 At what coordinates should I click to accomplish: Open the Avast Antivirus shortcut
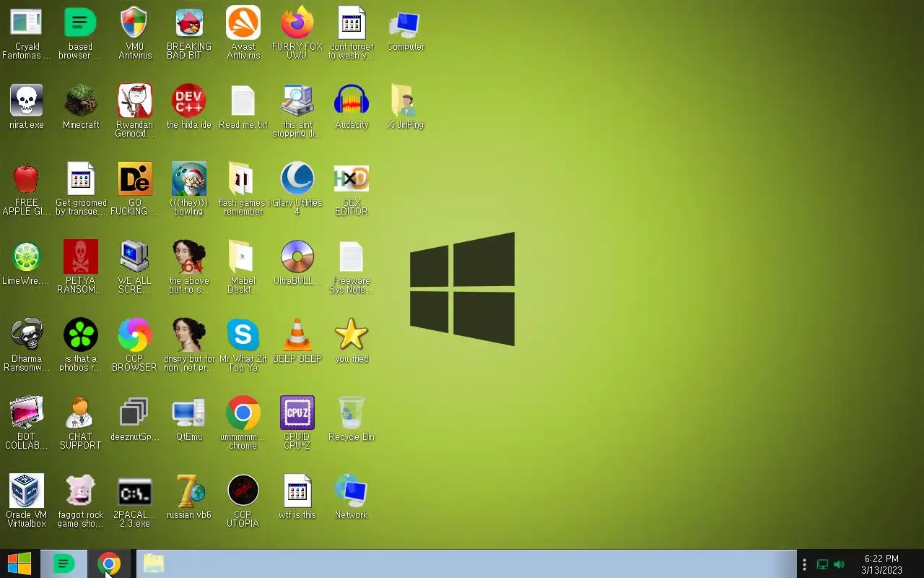[243, 24]
